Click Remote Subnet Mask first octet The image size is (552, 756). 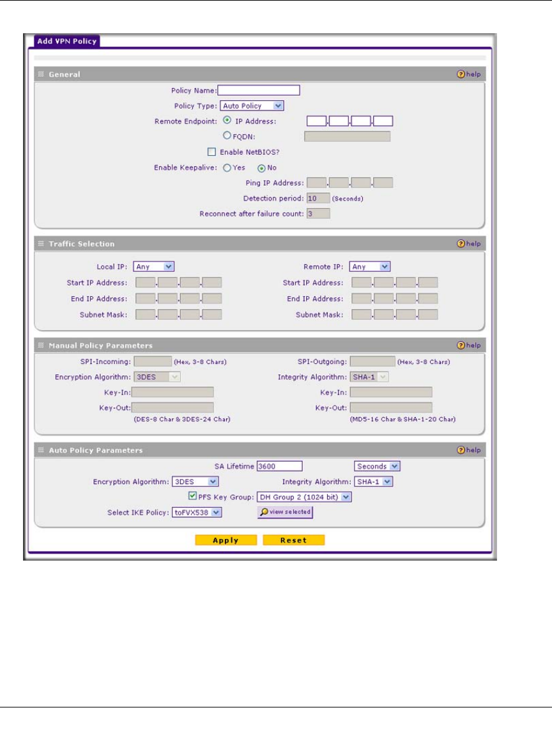[x=362, y=315]
